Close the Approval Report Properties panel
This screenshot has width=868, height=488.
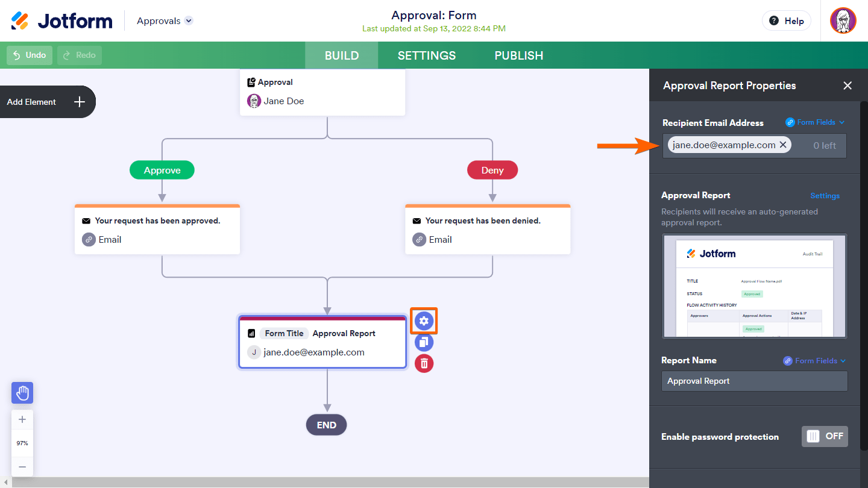tap(848, 86)
